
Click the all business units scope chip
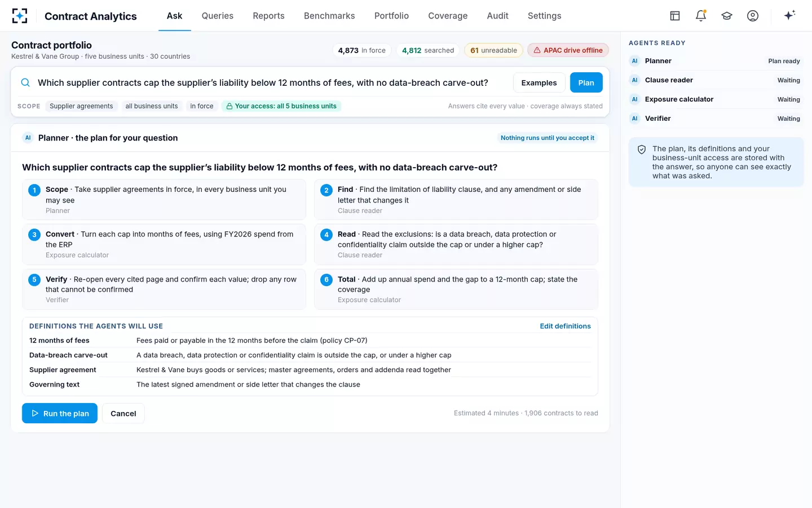pos(152,106)
